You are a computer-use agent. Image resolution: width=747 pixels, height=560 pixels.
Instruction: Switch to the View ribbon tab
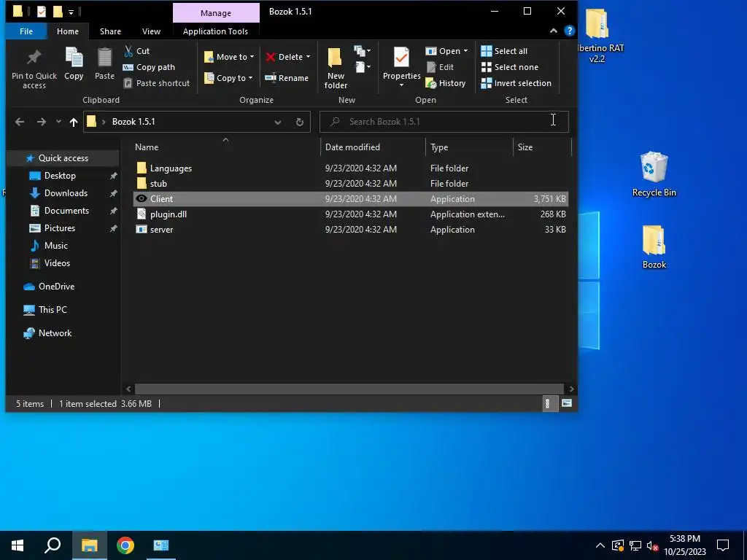click(x=151, y=31)
